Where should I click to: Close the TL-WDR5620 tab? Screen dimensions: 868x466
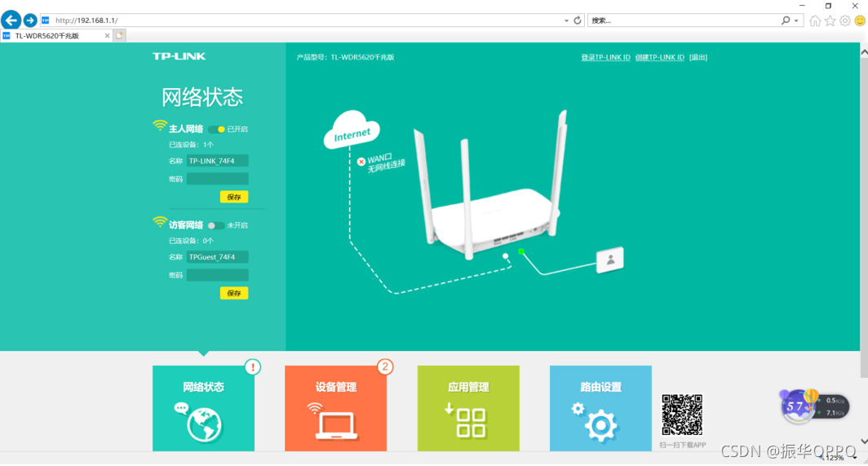tap(108, 35)
